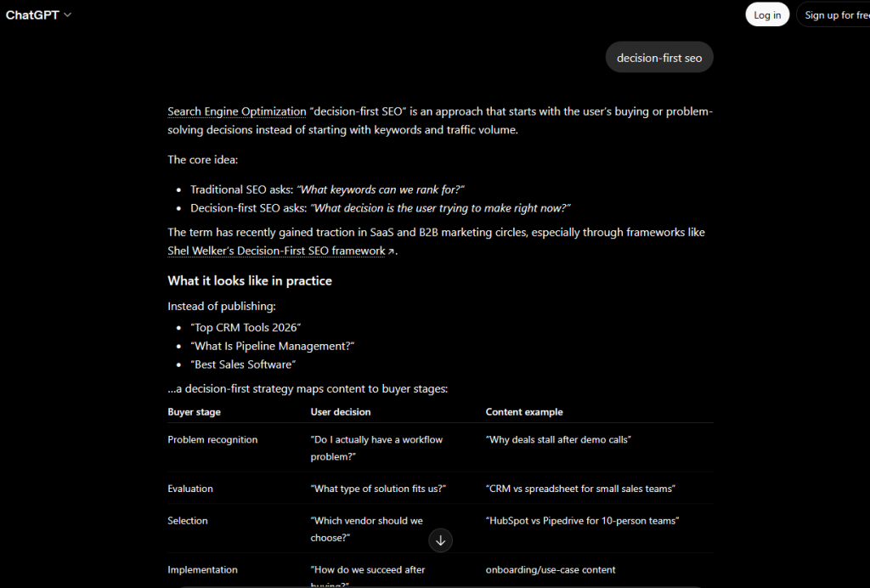This screenshot has height=588, width=870.
Task: Click the 'Buyer stage' column header
Action: pyautogui.click(x=195, y=412)
